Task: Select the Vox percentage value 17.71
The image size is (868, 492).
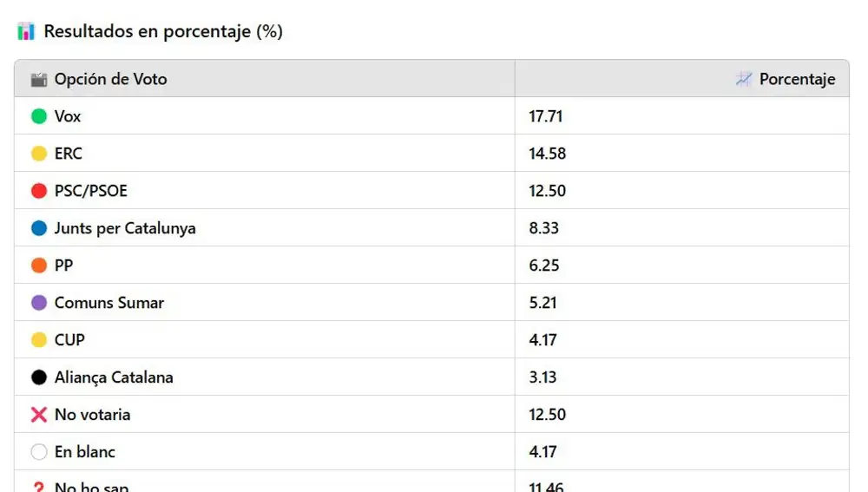Action: (546, 116)
